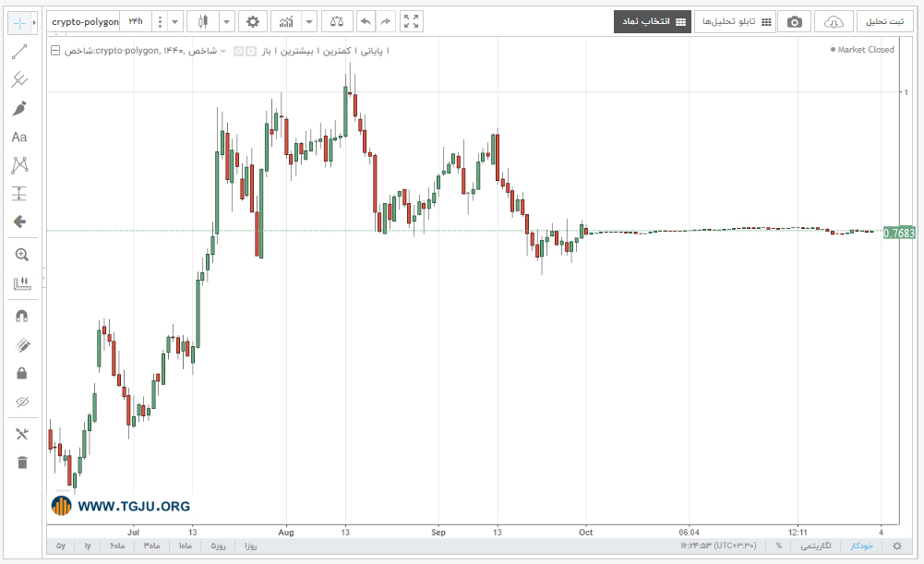The width and height of the screenshot is (924, 564).
Task: Click the left arrow marker tool
Action: 19,222
